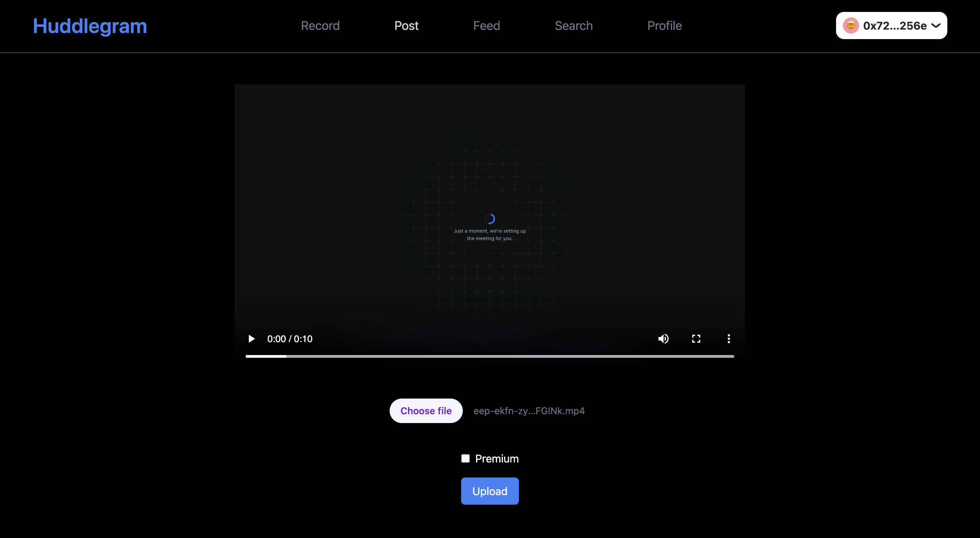980x538 pixels.
Task: Expand the wallet account dropdown chevron
Action: tap(936, 26)
